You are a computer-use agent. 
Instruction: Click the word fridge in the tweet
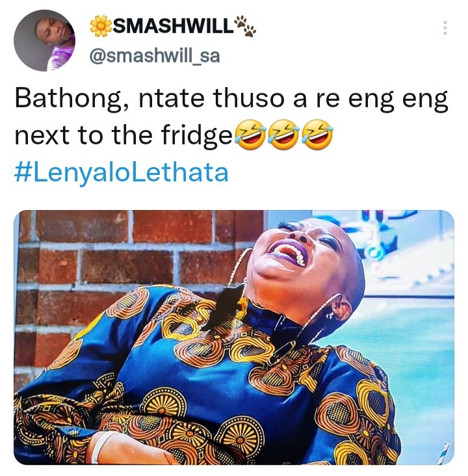pyautogui.click(x=197, y=135)
